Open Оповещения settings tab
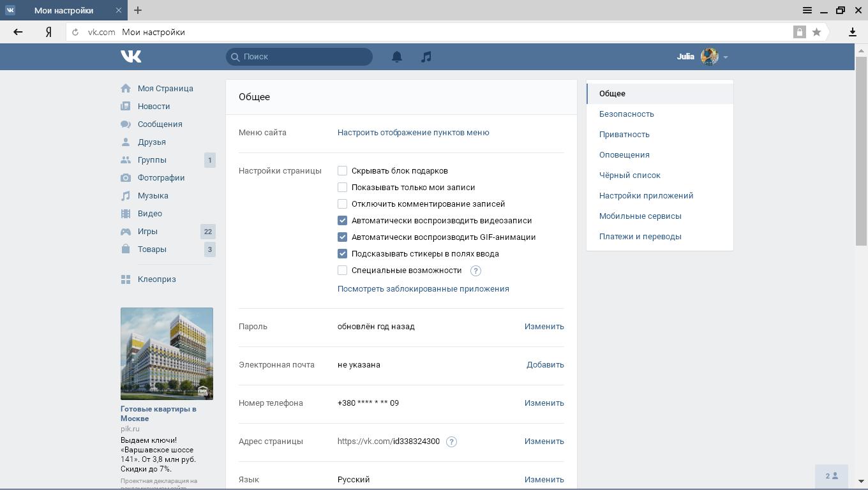The height and width of the screenshot is (490, 868). [x=660, y=155]
